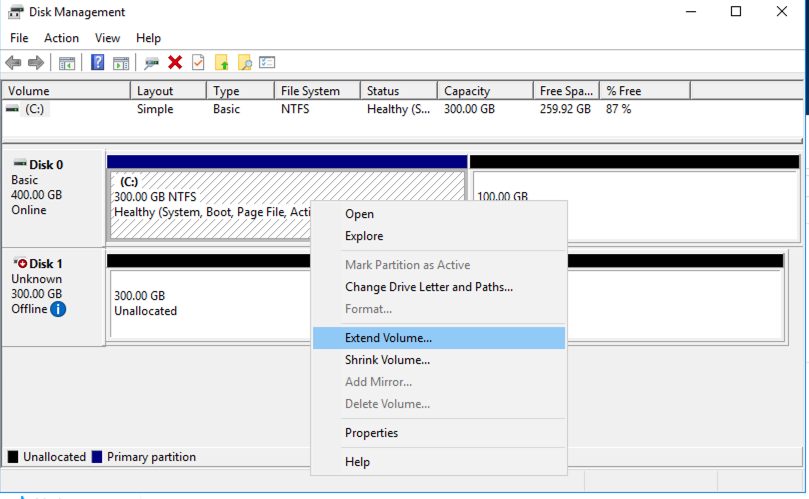Viewport: 809px width, 499px height.
Task: Open Help via the blue question mark icon
Action: coord(98,62)
